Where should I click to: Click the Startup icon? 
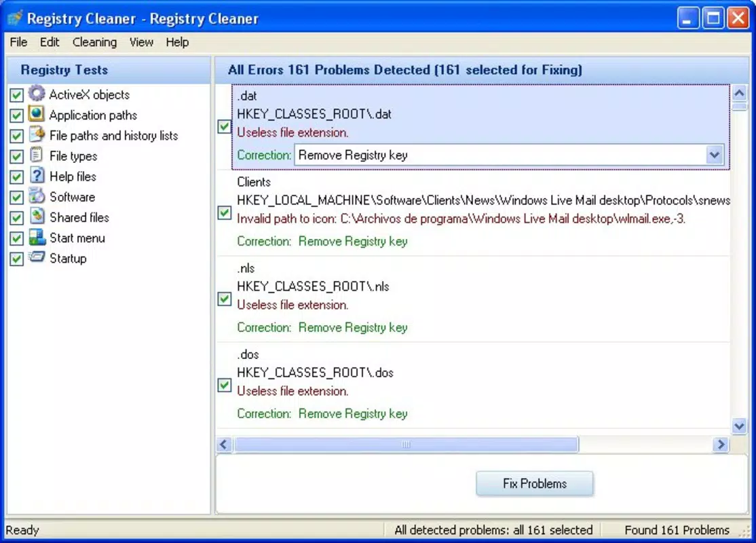[37, 257]
